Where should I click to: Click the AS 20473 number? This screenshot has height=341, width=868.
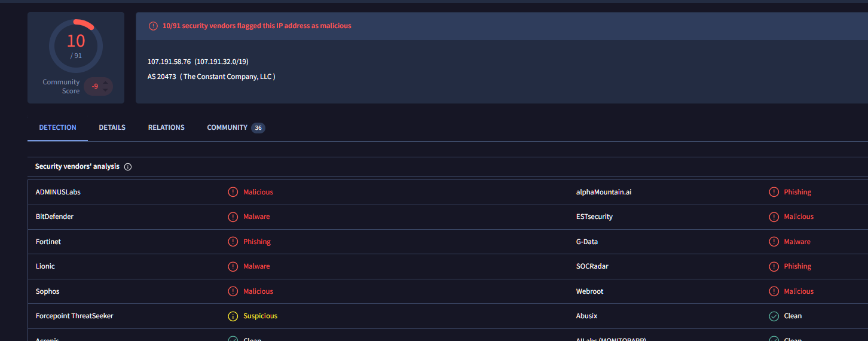pyautogui.click(x=161, y=77)
